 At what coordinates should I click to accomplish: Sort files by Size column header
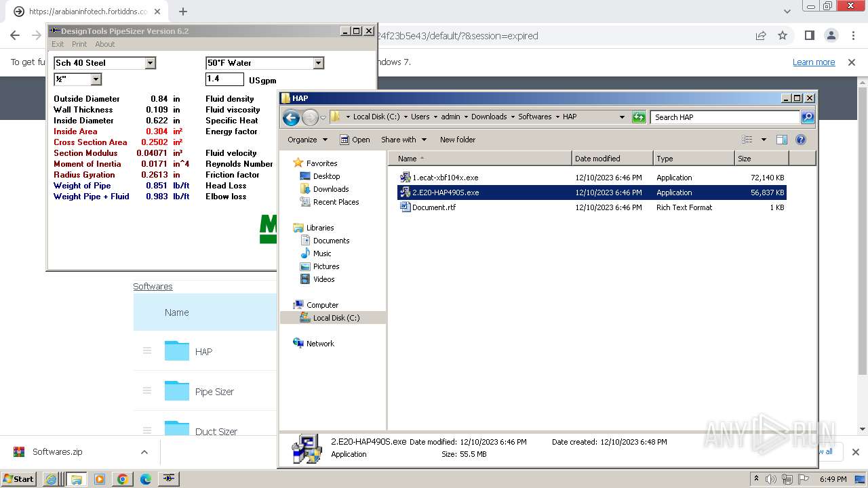pyautogui.click(x=762, y=159)
